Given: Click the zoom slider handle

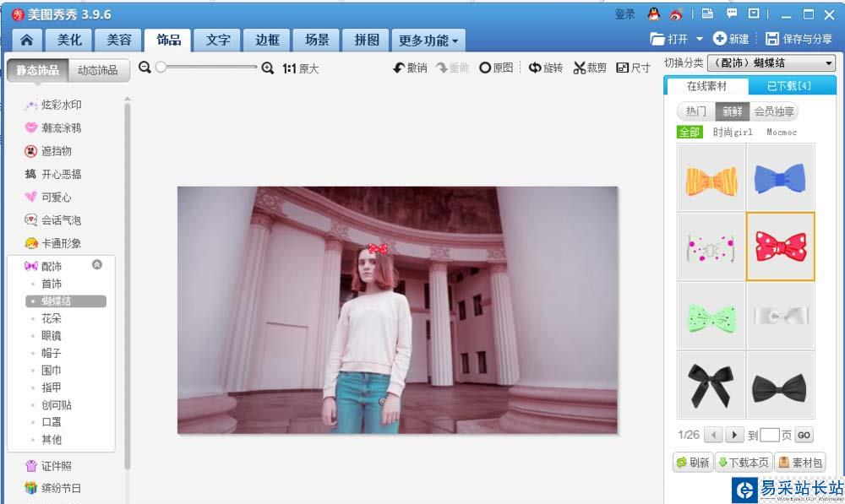Looking at the screenshot, I should click(x=161, y=68).
